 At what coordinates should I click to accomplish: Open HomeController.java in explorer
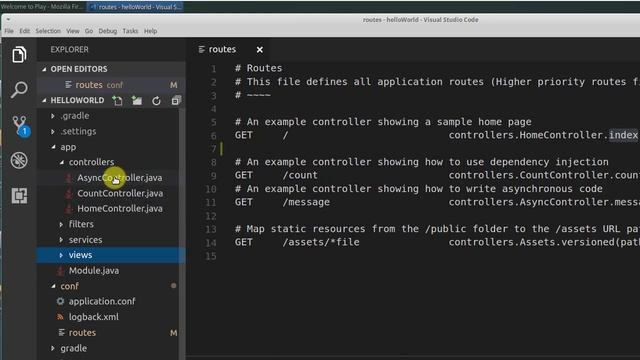120,209
